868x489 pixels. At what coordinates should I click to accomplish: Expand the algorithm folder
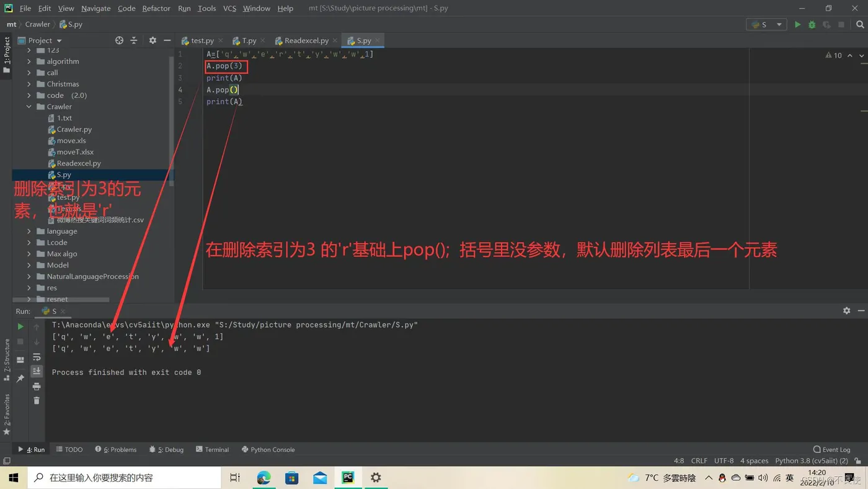(29, 61)
